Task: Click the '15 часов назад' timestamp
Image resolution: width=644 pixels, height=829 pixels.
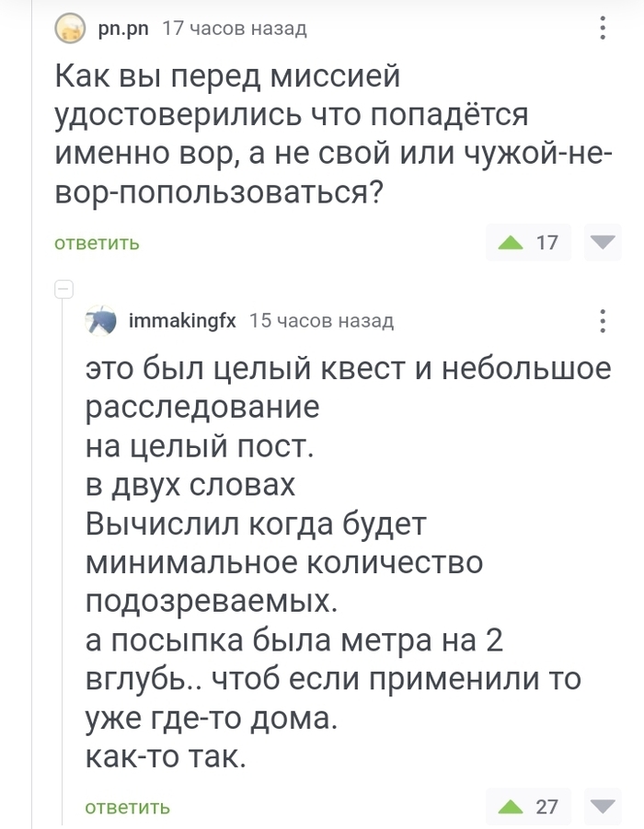Action: tap(322, 321)
